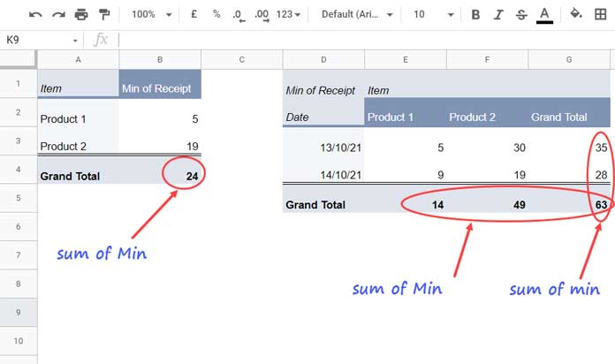This screenshot has height=364, width=615.
Task: Decrease decimal places
Action: (x=239, y=15)
